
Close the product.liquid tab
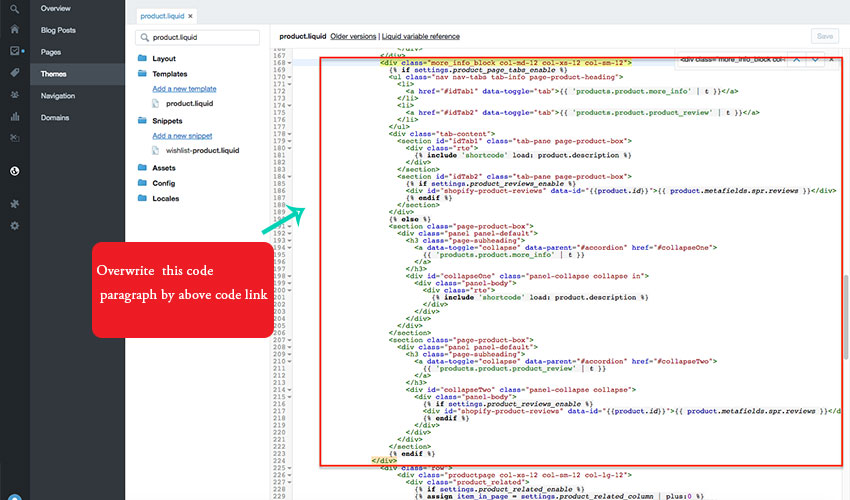coord(190,16)
